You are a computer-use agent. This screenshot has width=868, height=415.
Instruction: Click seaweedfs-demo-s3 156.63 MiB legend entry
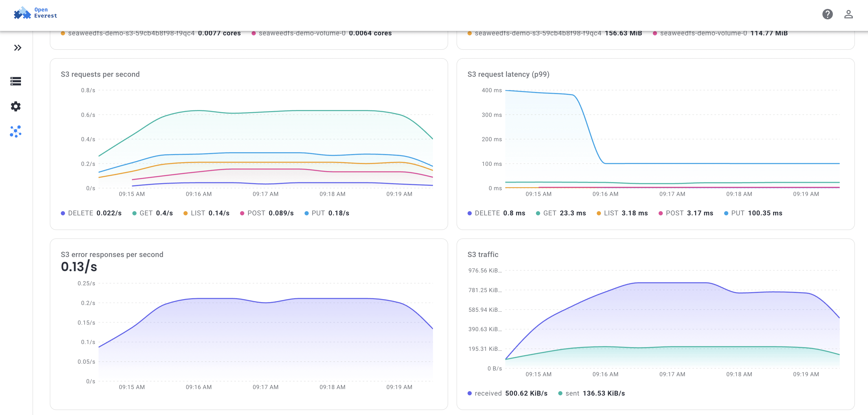[x=555, y=33]
